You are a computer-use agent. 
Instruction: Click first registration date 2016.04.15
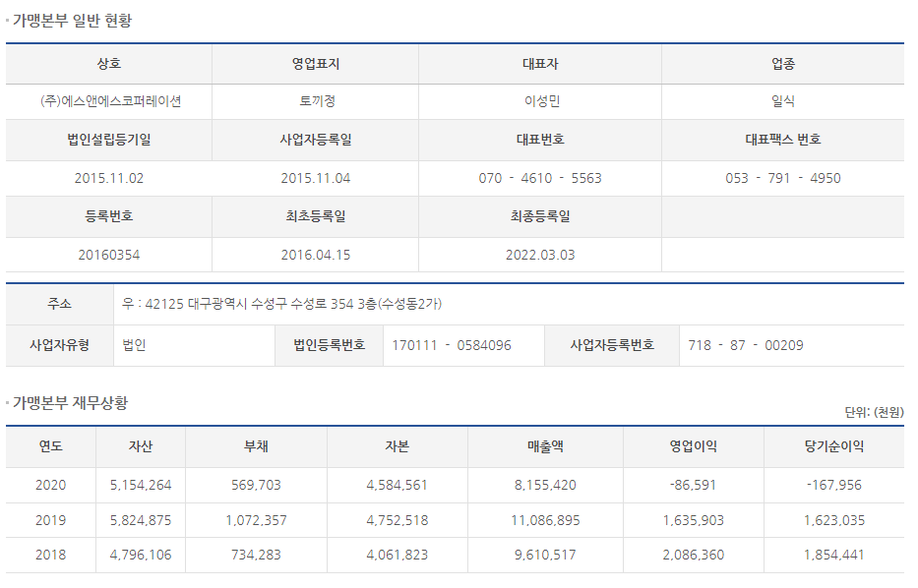pyautogui.click(x=316, y=255)
